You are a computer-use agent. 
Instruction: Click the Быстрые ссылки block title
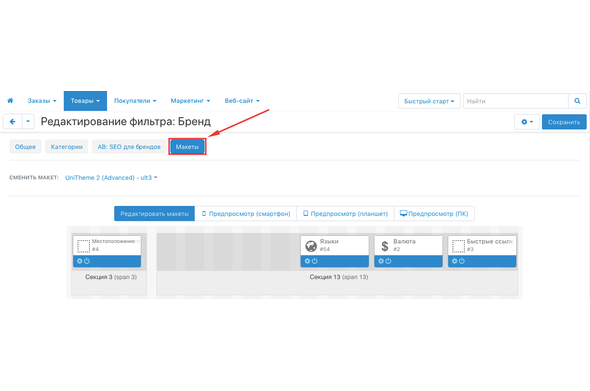[490, 241]
